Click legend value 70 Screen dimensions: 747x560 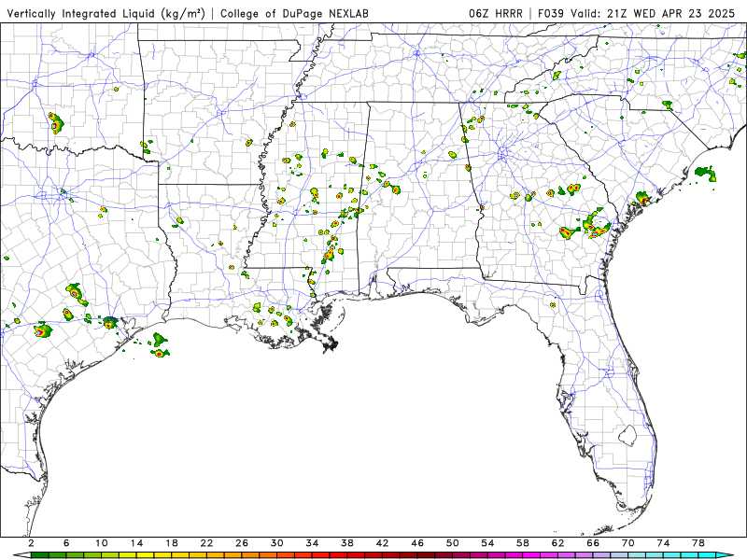(x=628, y=543)
